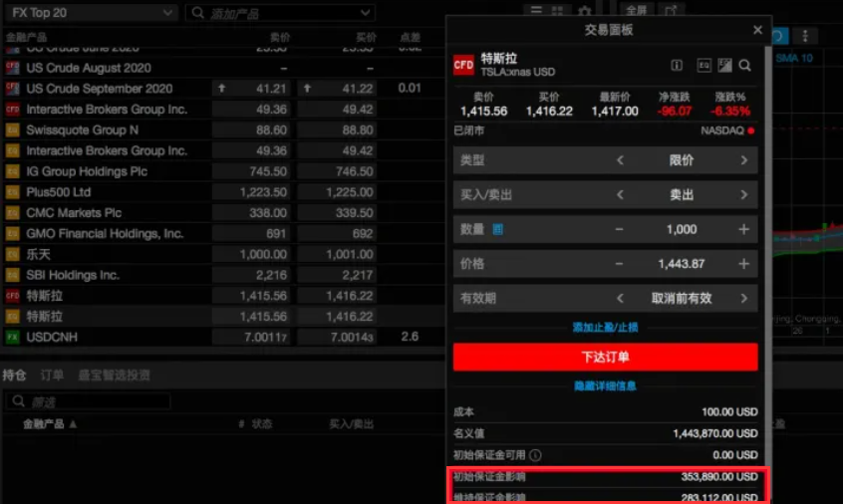This screenshot has height=504, width=843.
Task: Click the CFD icon of 特斯拉 watchlist row
Action: pos(12,296)
